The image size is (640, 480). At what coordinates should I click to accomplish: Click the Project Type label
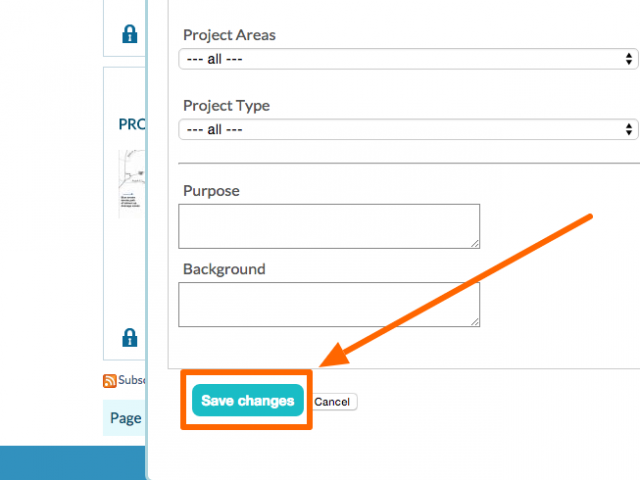227,106
